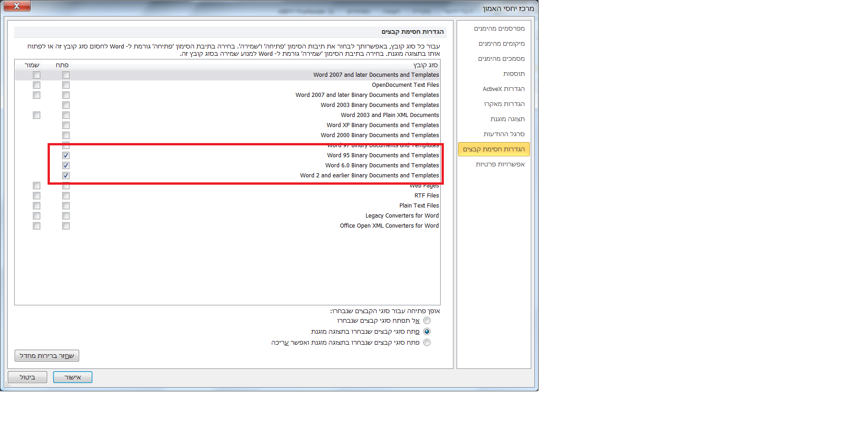This screenshot has width=868, height=437.
Task: Enable Save blocking for OpenDocument Text Files
Action: tap(37, 85)
